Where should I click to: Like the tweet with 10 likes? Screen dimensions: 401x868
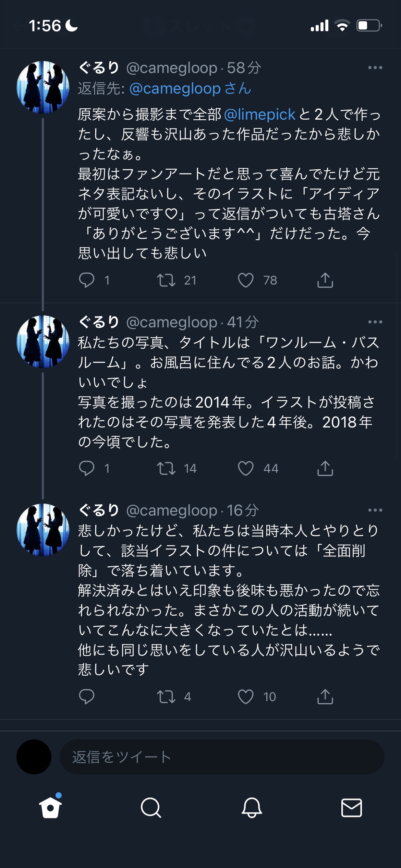coord(246,697)
